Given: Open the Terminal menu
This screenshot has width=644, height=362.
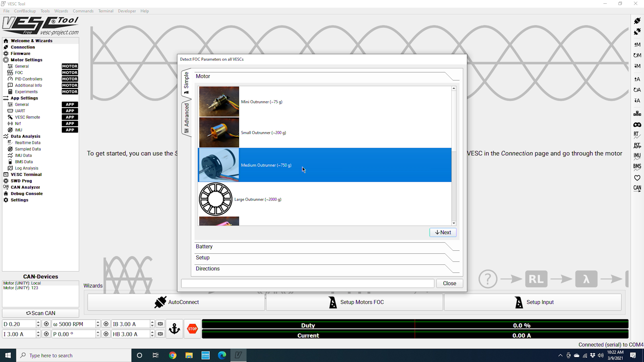Looking at the screenshot, I should [106, 11].
